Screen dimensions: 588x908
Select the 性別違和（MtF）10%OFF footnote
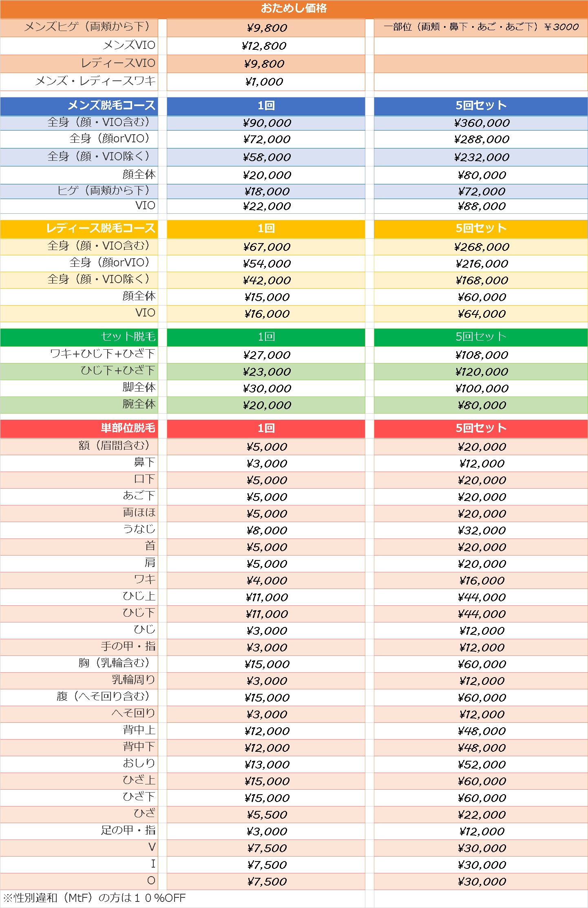tap(94, 898)
